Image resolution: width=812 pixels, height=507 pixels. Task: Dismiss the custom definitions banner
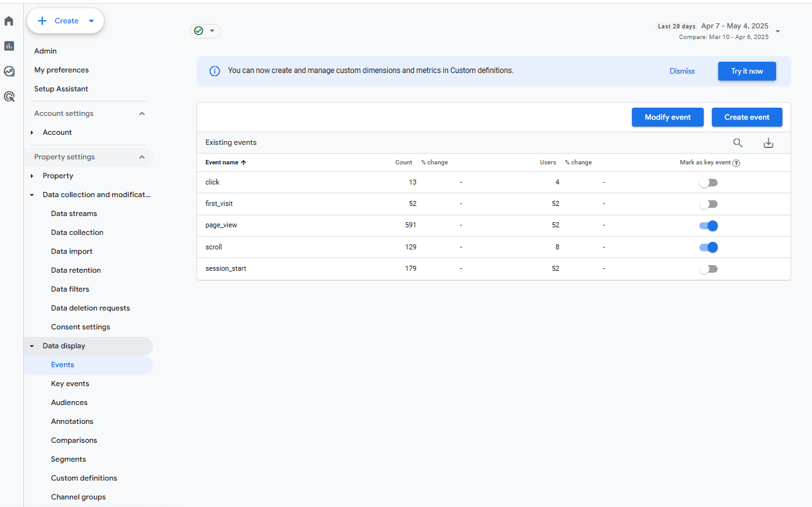click(x=682, y=71)
